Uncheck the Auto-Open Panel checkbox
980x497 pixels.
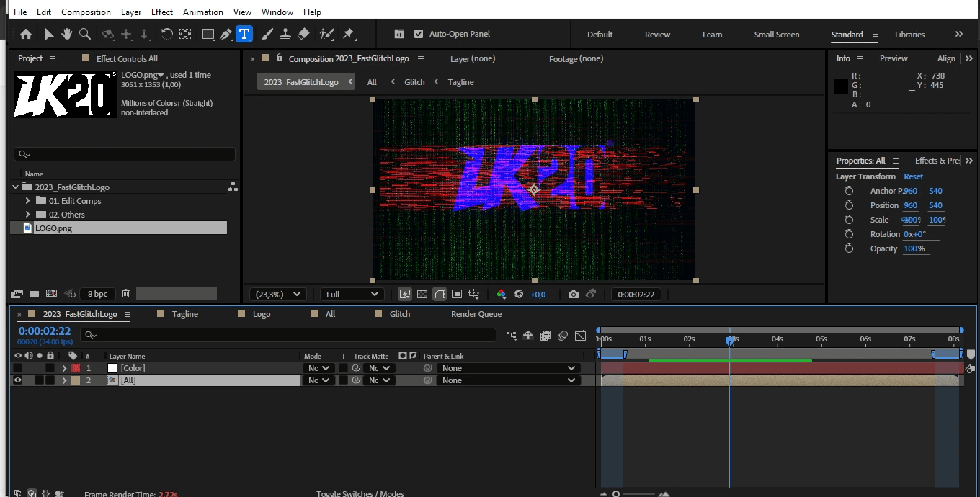tap(419, 34)
